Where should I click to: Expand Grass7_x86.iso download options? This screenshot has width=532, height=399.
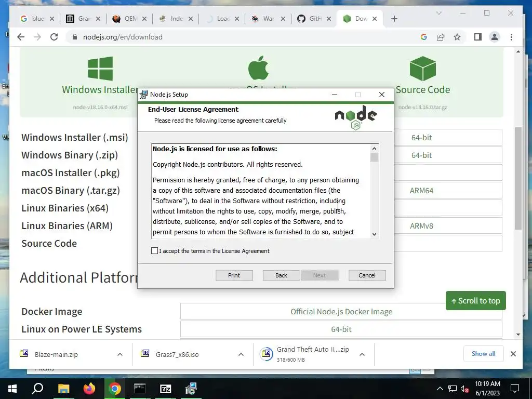click(241, 354)
